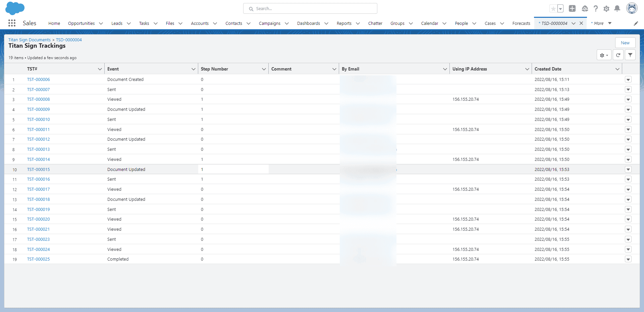Open Event column header menu
This screenshot has width=644, height=312.
194,69
